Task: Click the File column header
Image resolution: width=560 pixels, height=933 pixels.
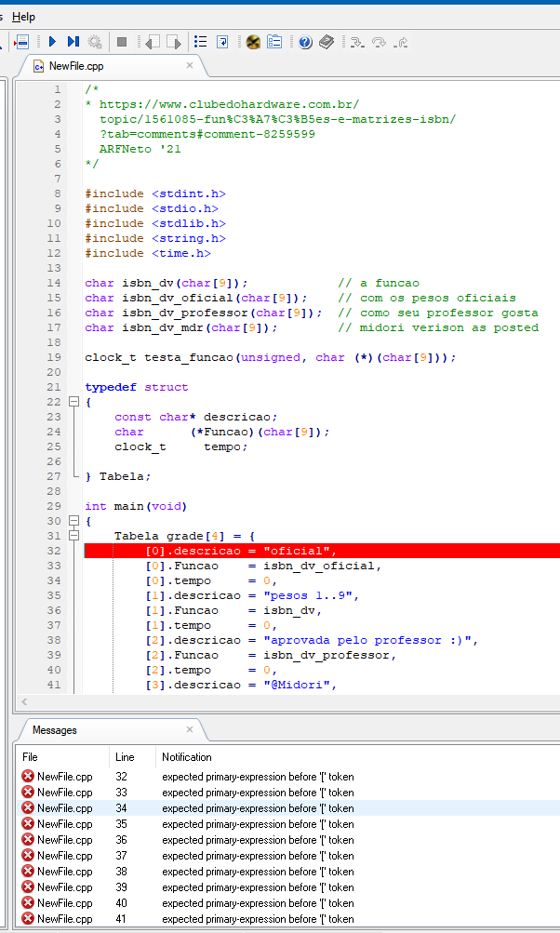Action: [62, 757]
